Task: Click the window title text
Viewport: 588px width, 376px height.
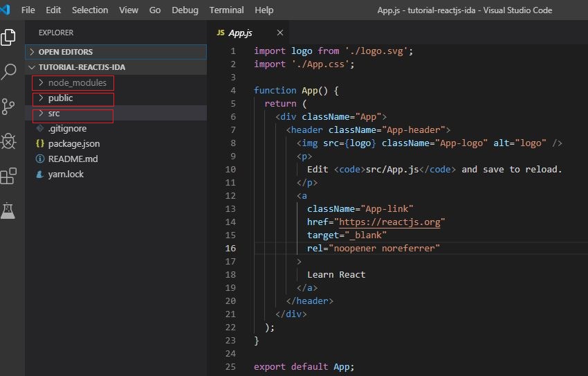Action: click(465, 10)
